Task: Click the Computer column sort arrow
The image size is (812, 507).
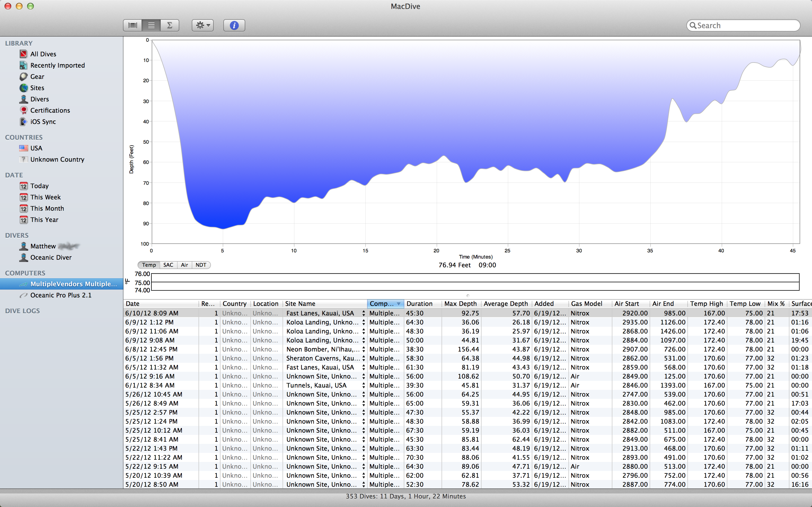Action: 399,304
